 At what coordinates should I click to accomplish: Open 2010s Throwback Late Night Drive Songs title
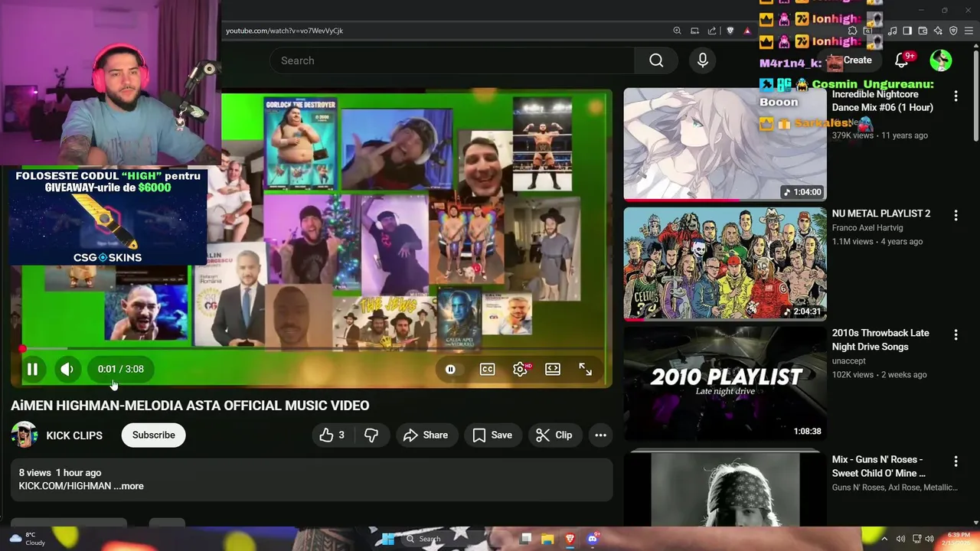pyautogui.click(x=880, y=340)
